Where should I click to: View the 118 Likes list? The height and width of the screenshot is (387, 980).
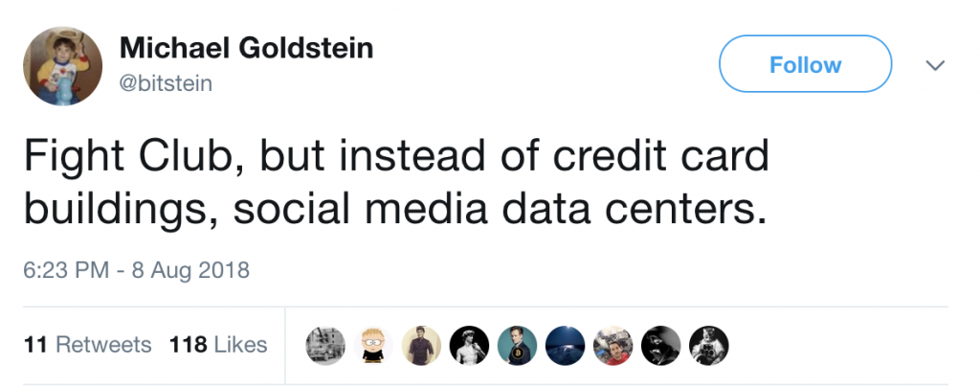pyautogui.click(x=218, y=345)
